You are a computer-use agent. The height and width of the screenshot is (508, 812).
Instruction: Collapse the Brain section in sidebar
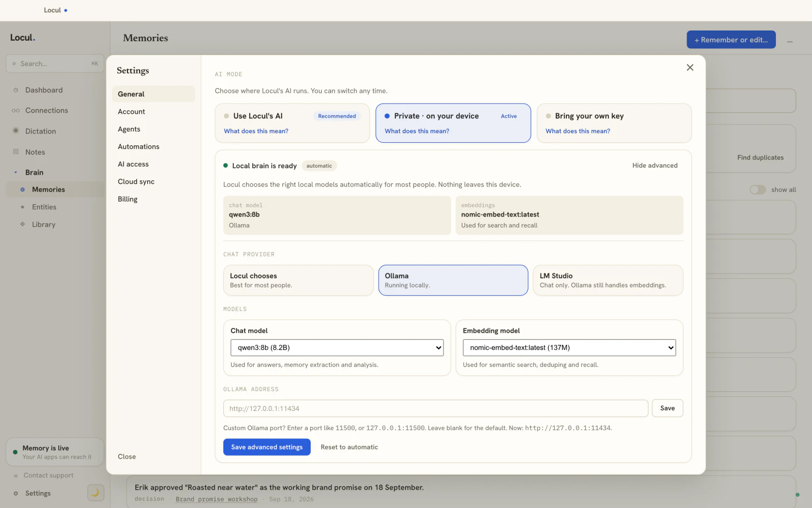(16, 172)
